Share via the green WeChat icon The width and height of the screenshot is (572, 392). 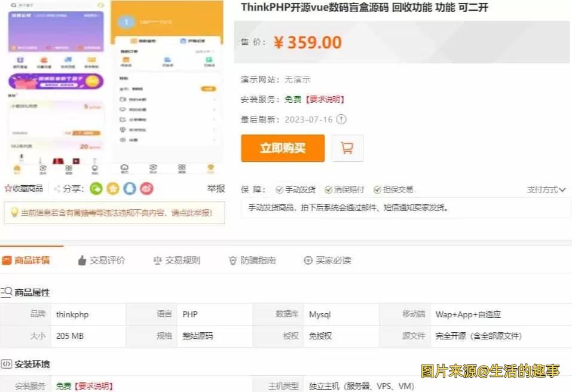(96, 188)
